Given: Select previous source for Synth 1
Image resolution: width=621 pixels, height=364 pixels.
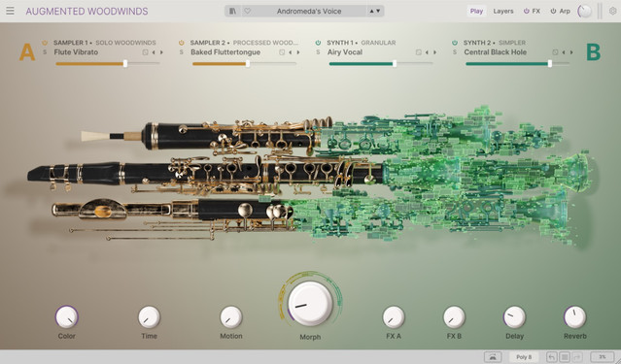Looking at the screenshot, I should click(x=427, y=52).
